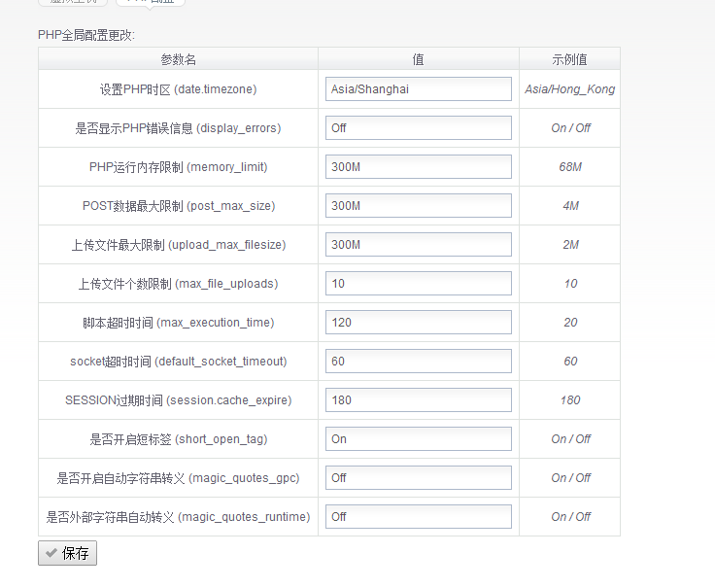The image size is (715, 588).
Task: Focus the memory_limit value box
Action: pos(418,167)
